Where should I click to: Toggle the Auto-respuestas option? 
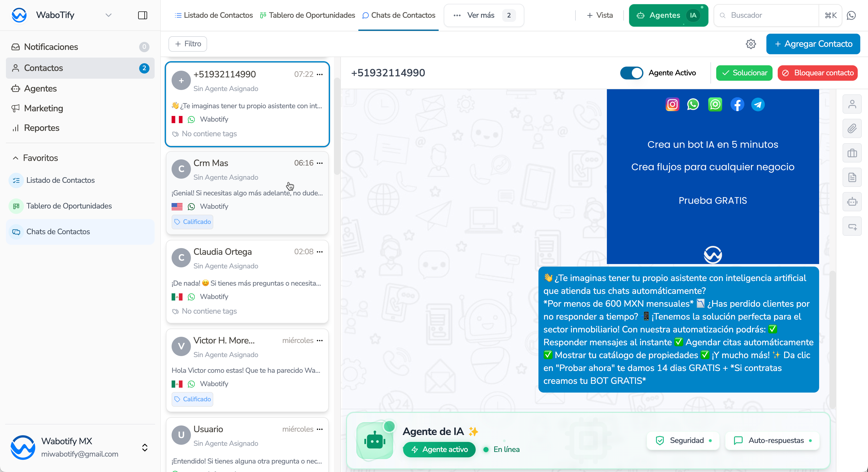click(x=772, y=440)
